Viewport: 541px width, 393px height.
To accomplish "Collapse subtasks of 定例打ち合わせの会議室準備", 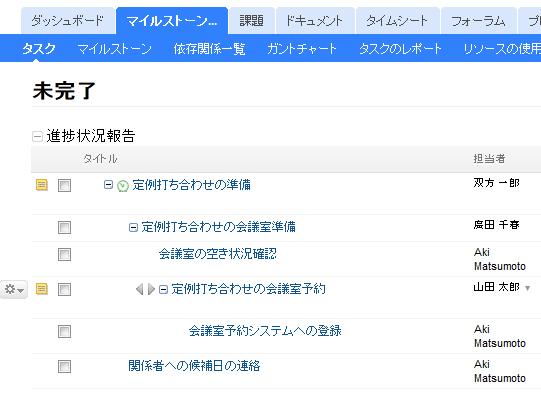I will coord(133,227).
